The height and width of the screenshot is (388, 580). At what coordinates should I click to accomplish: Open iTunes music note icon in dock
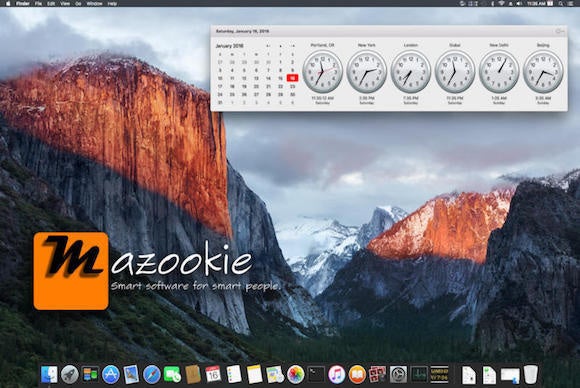click(337, 375)
